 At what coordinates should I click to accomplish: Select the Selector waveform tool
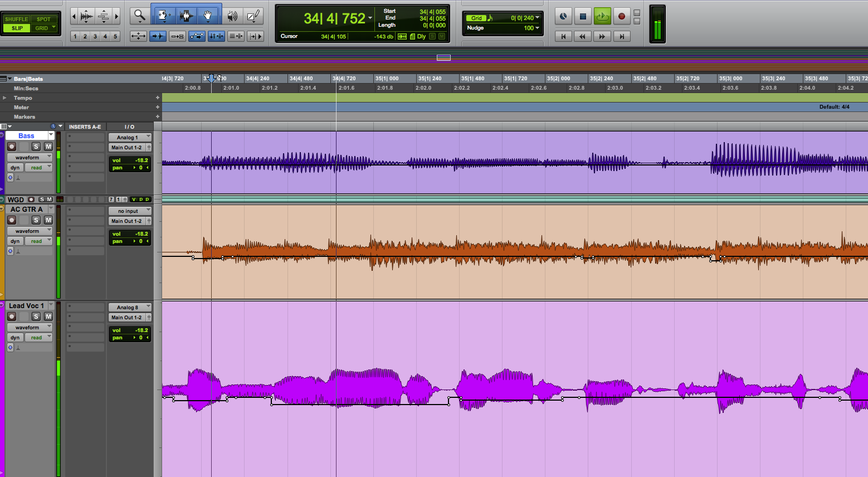pos(186,16)
